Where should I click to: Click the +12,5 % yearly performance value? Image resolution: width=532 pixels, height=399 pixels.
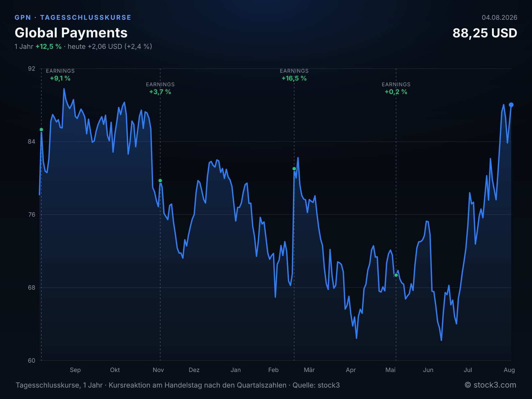pyautogui.click(x=49, y=47)
